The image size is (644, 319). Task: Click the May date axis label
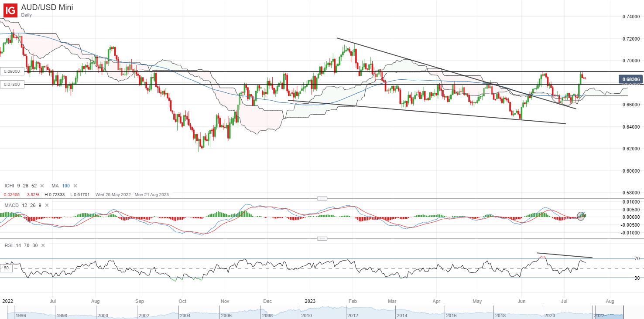pyautogui.click(x=477, y=301)
